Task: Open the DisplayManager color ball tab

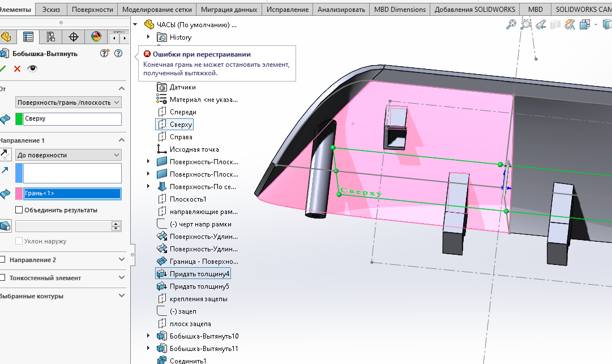Action: click(x=96, y=37)
